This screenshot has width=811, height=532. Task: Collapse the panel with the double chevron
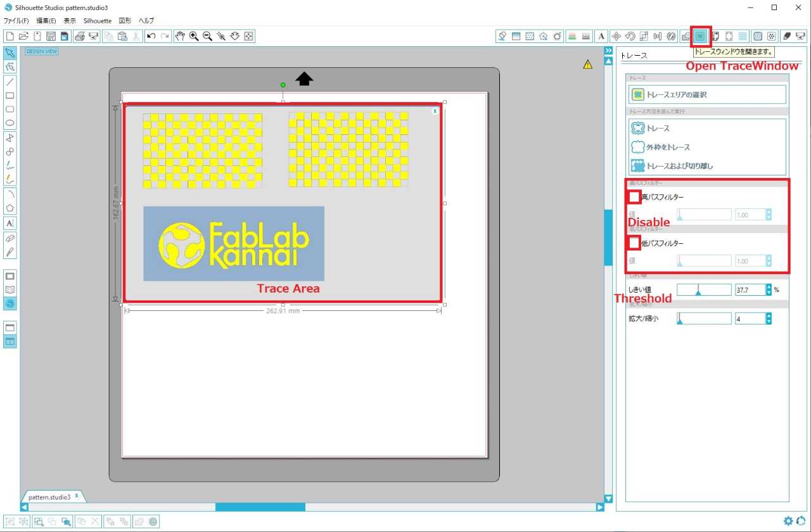pos(608,51)
